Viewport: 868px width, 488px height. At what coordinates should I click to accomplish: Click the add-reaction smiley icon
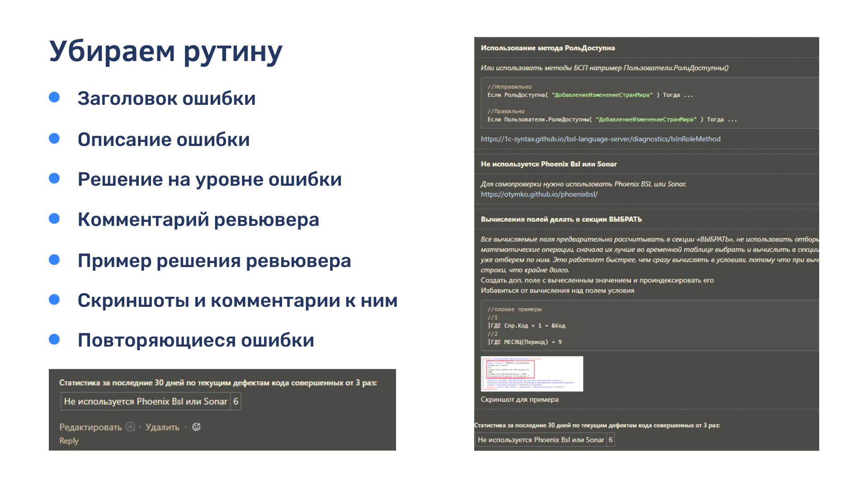point(196,427)
